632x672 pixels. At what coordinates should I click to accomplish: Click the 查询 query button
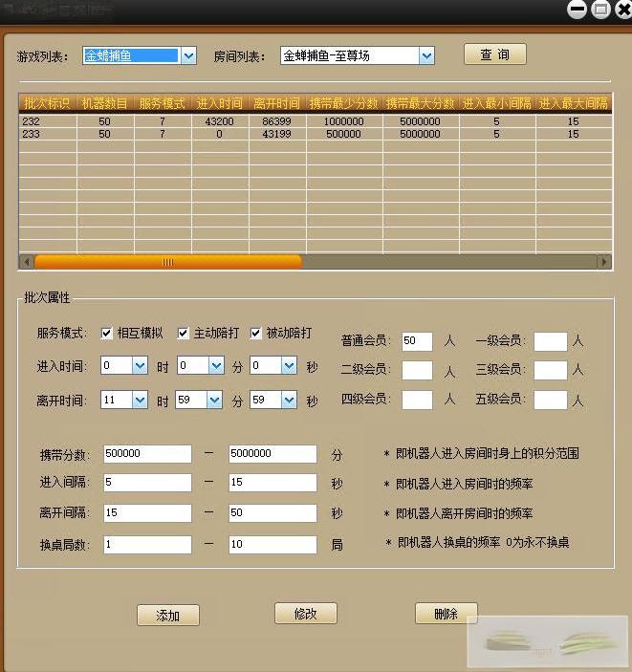click(494, 54)
